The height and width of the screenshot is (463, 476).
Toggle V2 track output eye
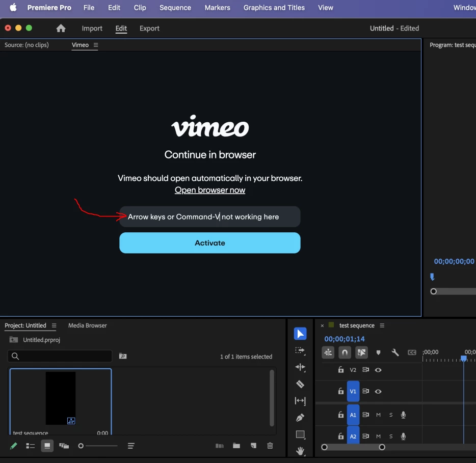click(x=378, y=370)
